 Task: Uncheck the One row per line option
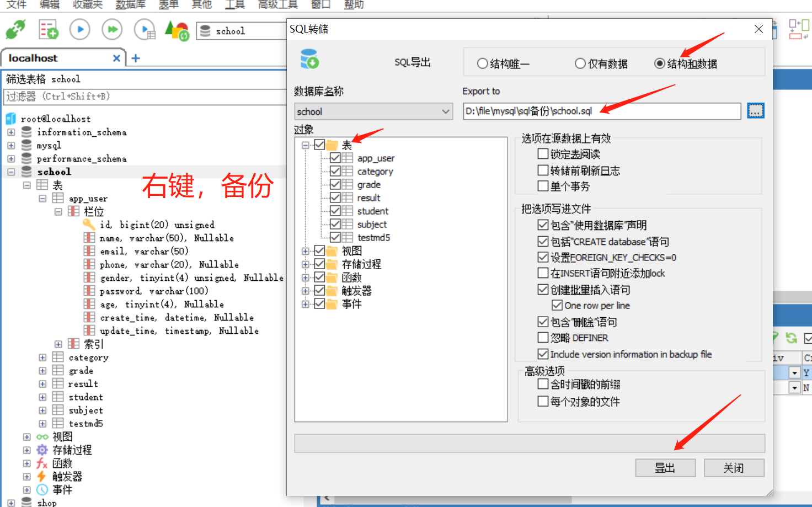pyautogui.click(x=557, y=305)
